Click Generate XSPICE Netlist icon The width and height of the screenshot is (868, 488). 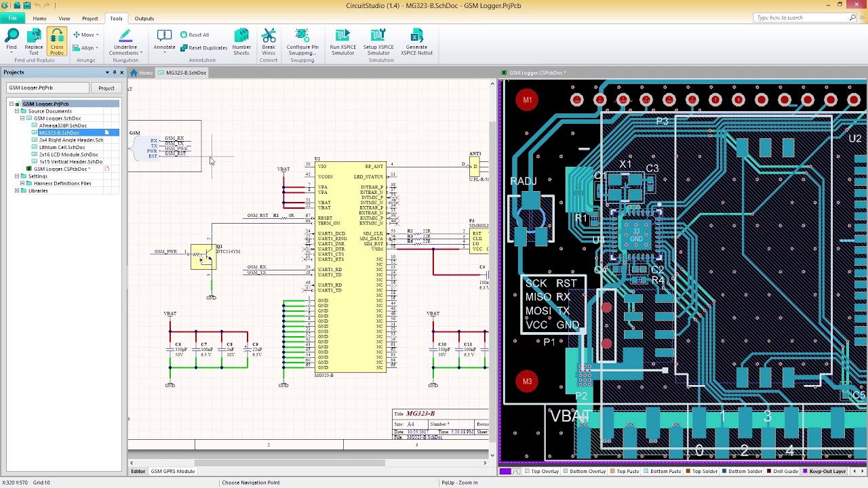(x=416, y=41)
